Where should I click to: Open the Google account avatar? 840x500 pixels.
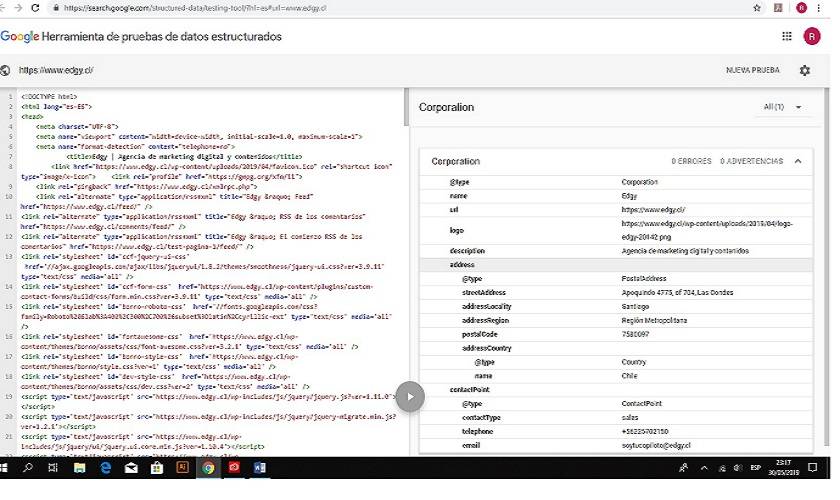coord(812,36)
